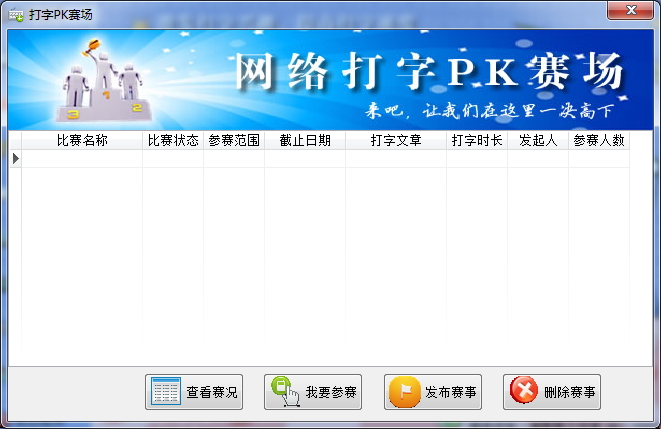Delete a contest with 删除赛事 button

(552, 392)
